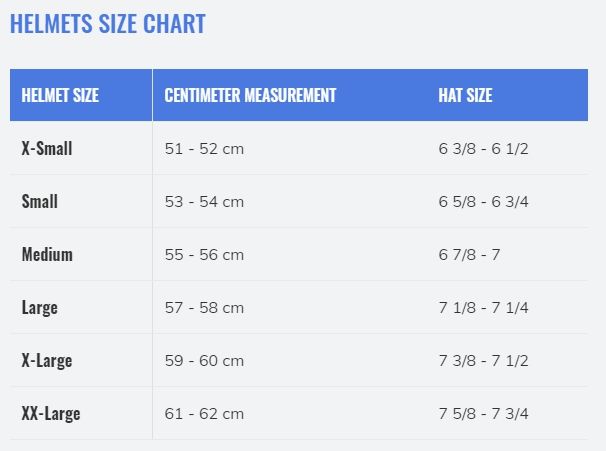Click the X-Small row label
The image size is (606, 451).
tap(47, 148)
